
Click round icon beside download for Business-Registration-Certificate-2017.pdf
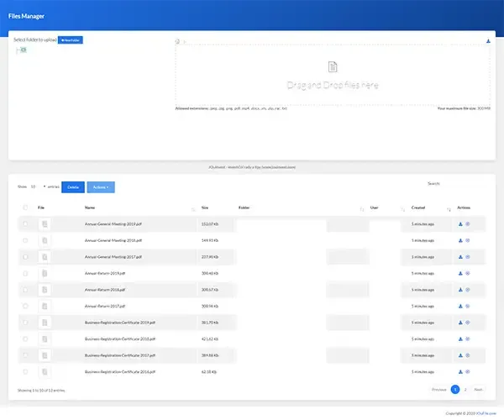click(x=468, y=355)
